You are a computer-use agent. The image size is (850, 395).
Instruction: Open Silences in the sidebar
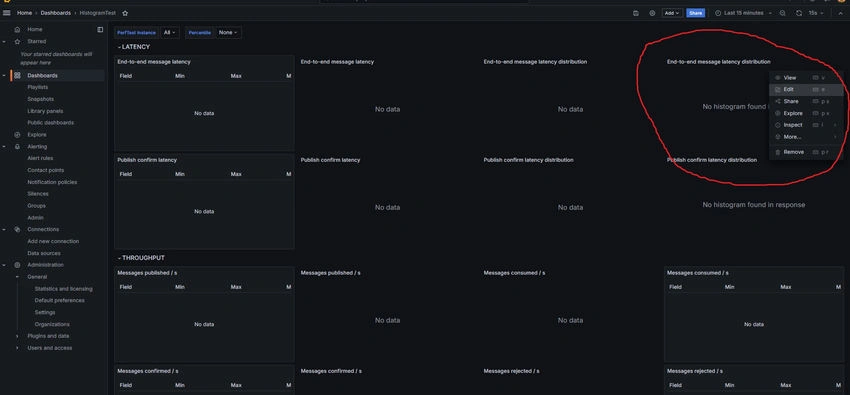(x=38, y=193)
